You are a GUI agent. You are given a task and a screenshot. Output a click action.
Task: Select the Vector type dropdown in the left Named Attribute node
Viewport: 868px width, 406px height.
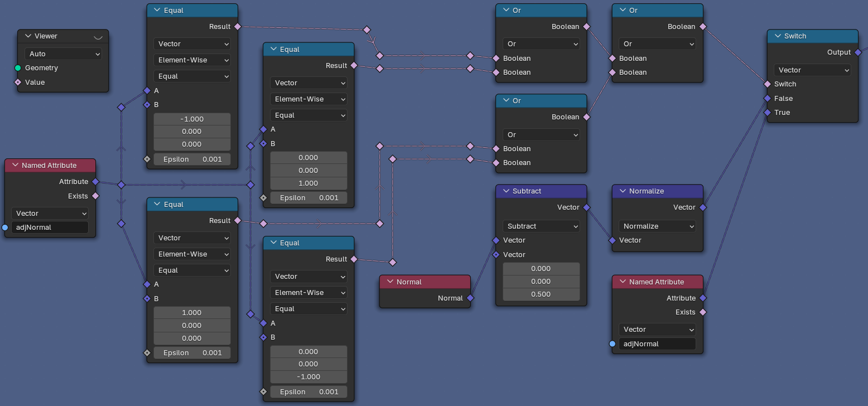50,213
